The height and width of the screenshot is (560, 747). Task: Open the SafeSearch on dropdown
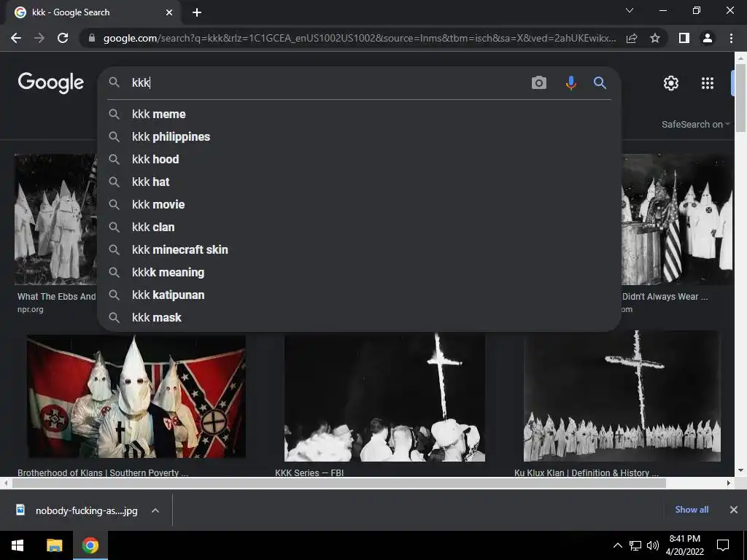(695, 124)
